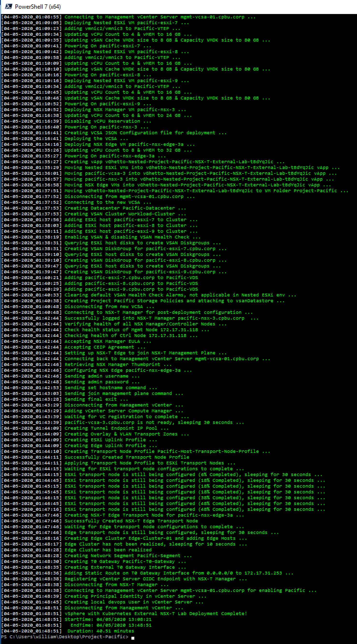Click 'Creating VCSA JSON Configuration file' line

(114, 133)
